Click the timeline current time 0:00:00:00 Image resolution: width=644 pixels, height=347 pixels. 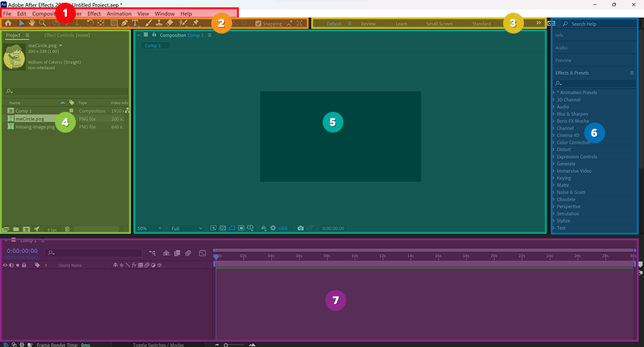coord(22,251)
